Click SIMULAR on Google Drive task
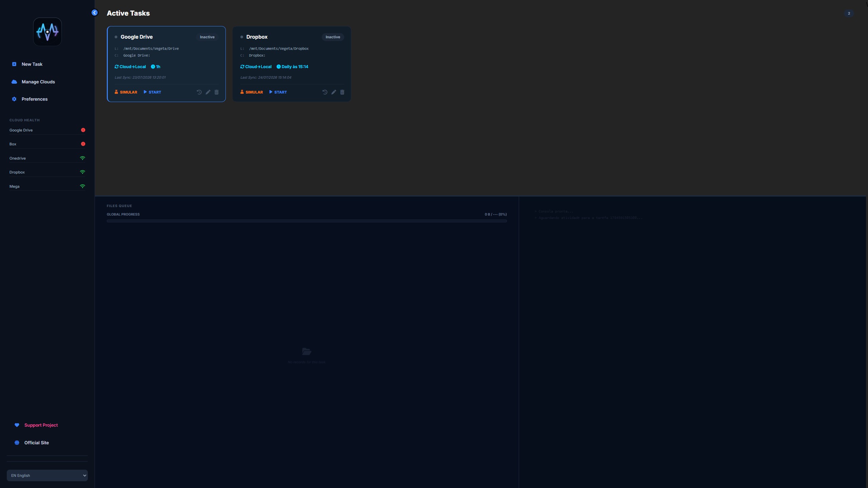868x488 pixels. pyautogui.click(x=126, y=92)
